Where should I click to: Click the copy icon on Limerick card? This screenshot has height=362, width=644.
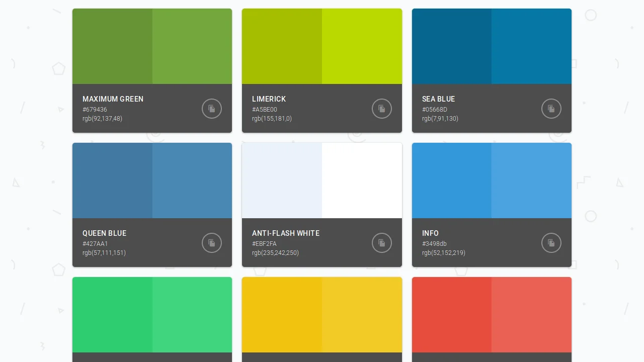coord(381,108)
